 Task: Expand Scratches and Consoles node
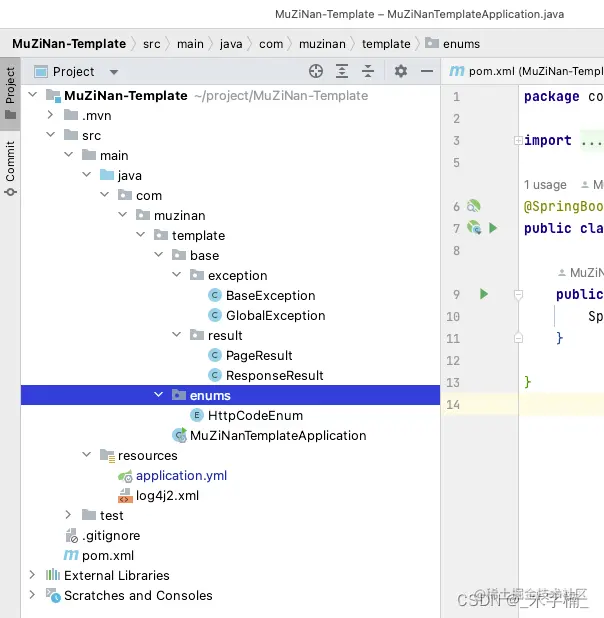(x=32, y=595)
